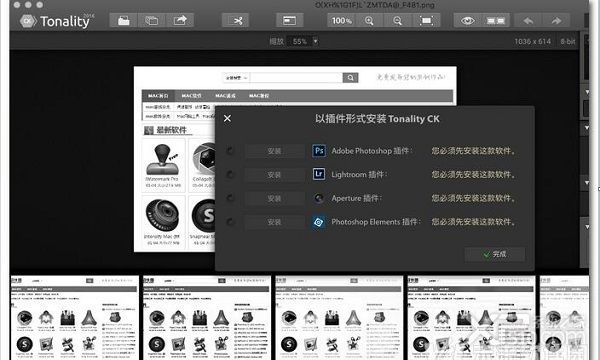
Task: Click the redo arrow icon
Action: (x=556, y=21)
